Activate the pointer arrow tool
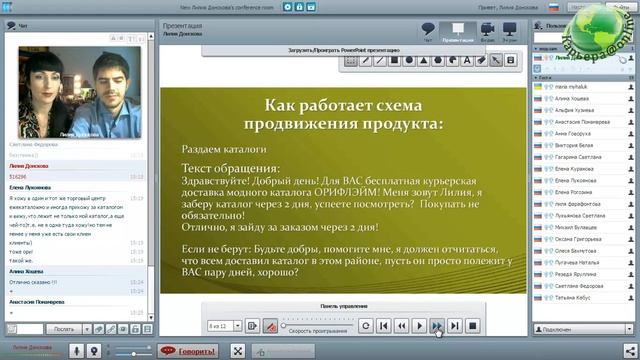 (496, 61)
